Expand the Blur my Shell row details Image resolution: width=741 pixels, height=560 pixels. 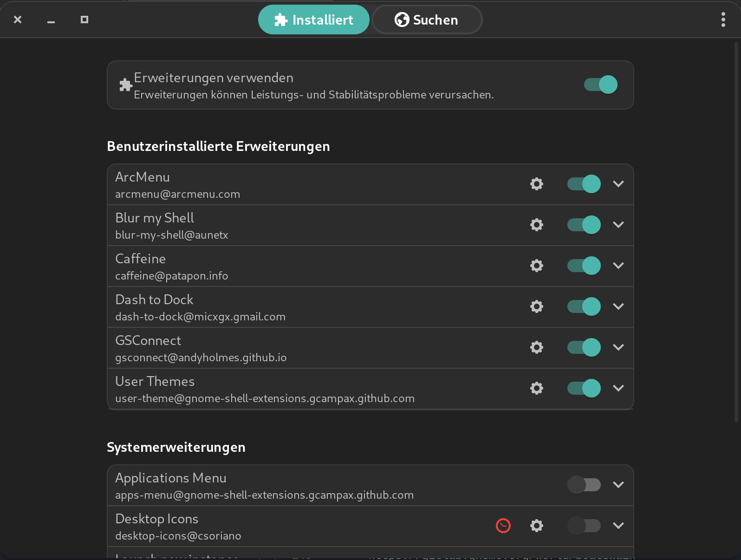tap(618, 225)
